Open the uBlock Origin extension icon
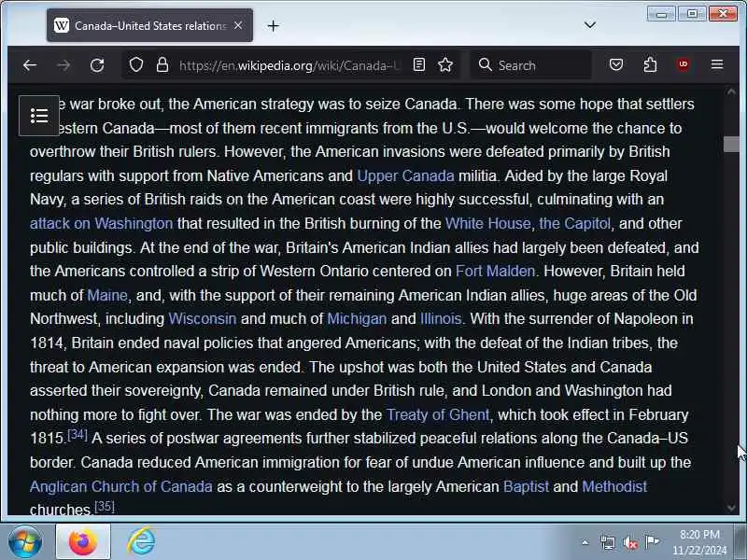 (x=684, y=64)
